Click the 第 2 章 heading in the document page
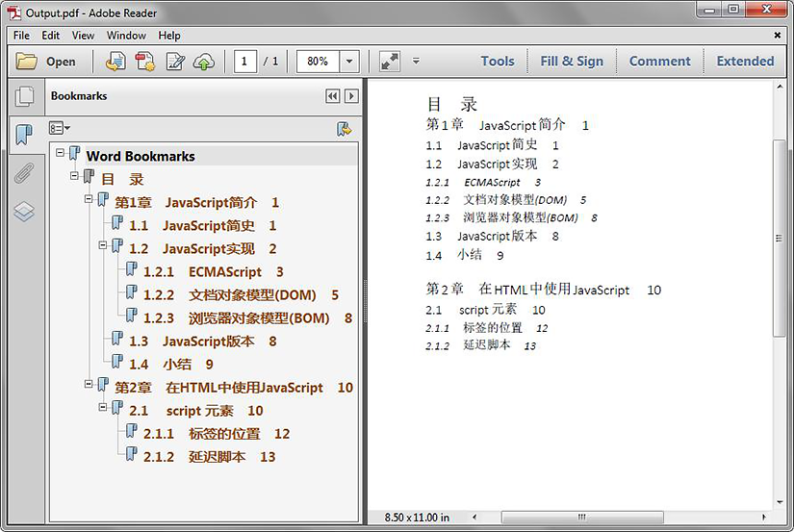Screen dimensions: 794x532 tap(544, 290)
